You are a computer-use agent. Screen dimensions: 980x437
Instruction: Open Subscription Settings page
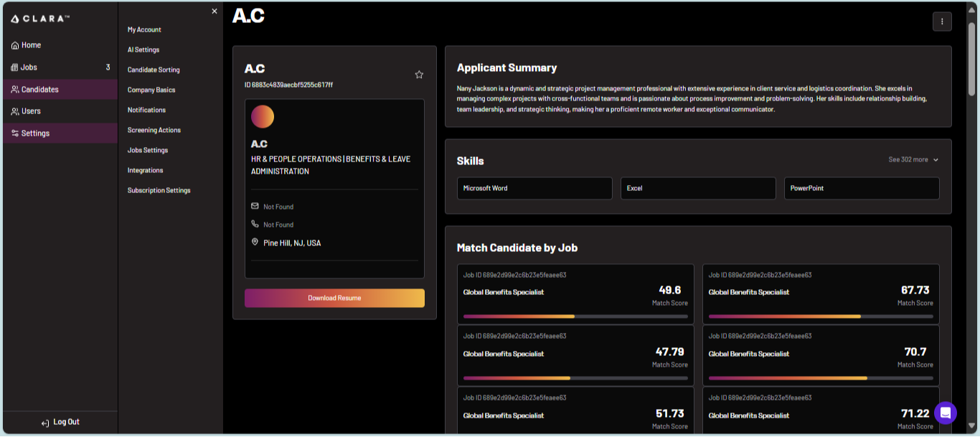tap(159, 191)
